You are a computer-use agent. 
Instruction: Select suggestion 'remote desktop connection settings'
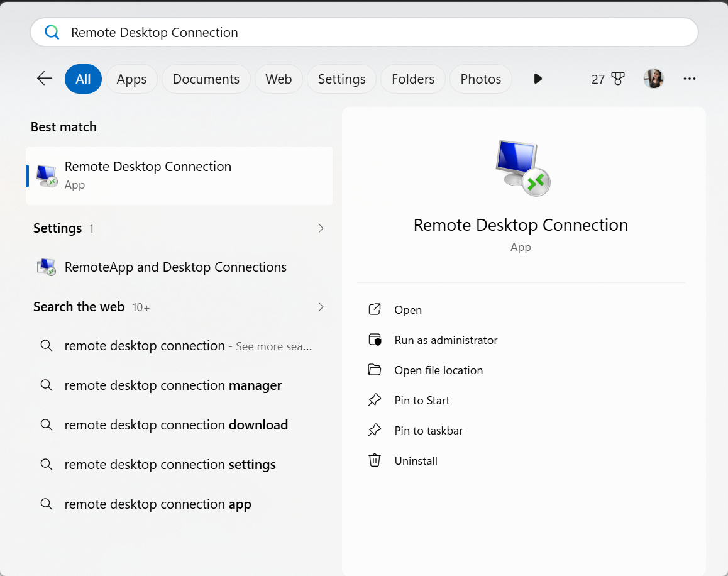point(179,465)
